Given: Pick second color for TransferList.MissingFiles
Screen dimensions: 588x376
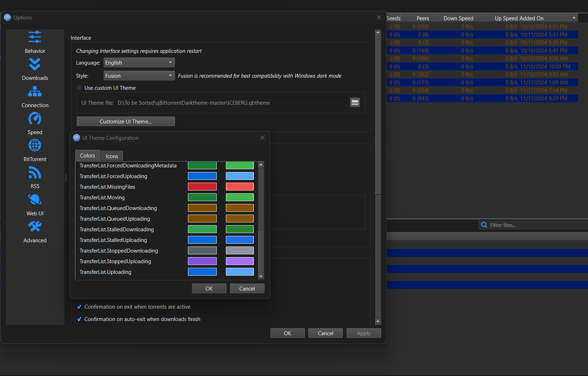Looking at the screenshot, I should [x=240, y=187].
